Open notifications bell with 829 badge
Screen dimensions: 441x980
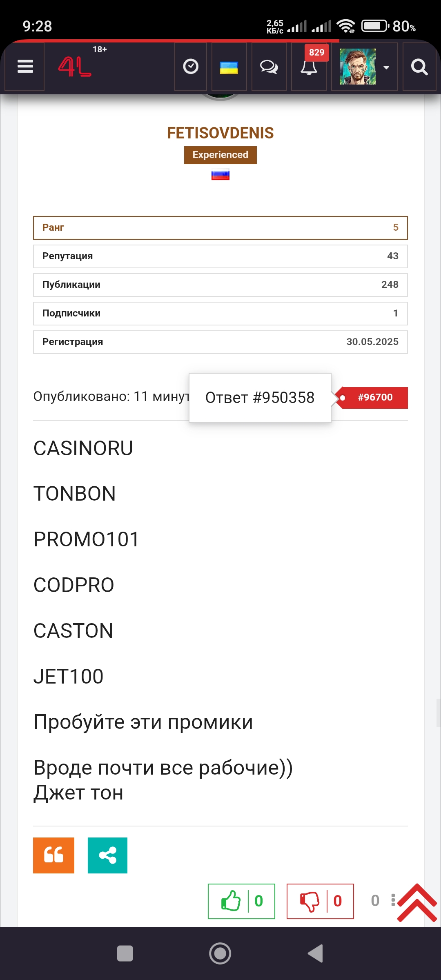pyautogui.click(x=309, y=67)
